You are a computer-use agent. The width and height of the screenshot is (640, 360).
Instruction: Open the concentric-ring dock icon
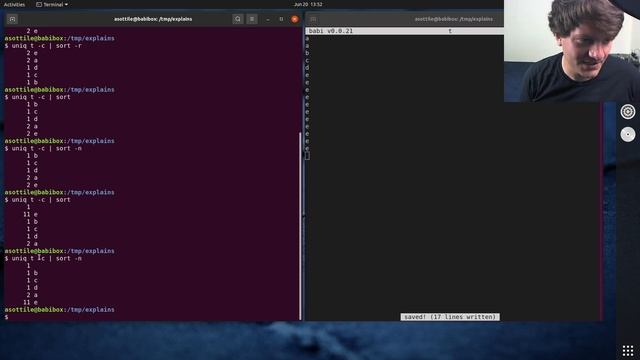(628, 111)
